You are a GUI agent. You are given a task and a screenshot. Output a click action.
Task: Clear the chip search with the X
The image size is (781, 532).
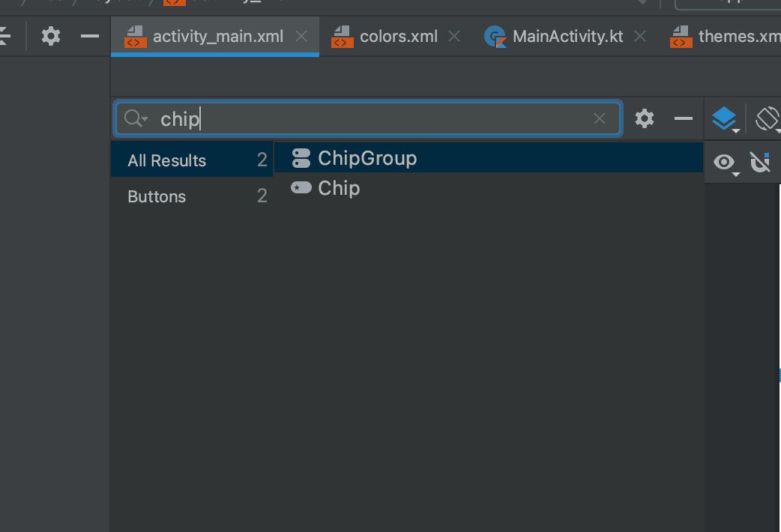pos(599,118)
